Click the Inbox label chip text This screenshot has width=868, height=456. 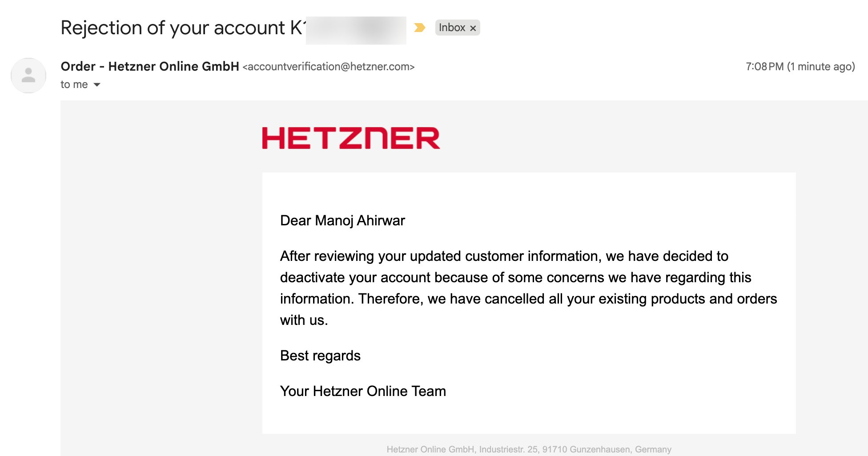click(x=452, y=28)
